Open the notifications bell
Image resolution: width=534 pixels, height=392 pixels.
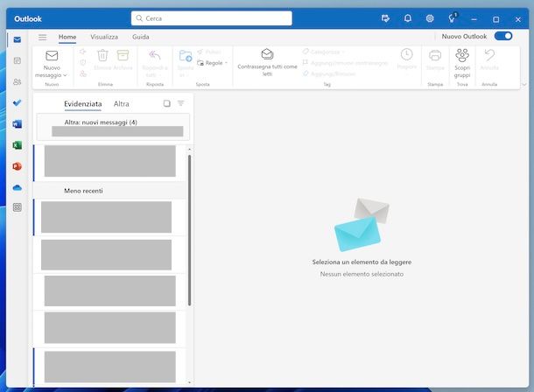click(408, 18)
